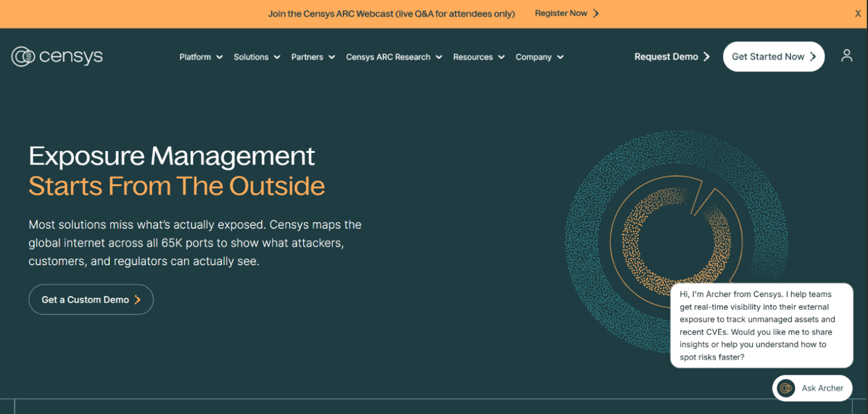The image size is (868, 414).
Task: Open the Censys ARC Research menu
Action: [x=394, y=57]
